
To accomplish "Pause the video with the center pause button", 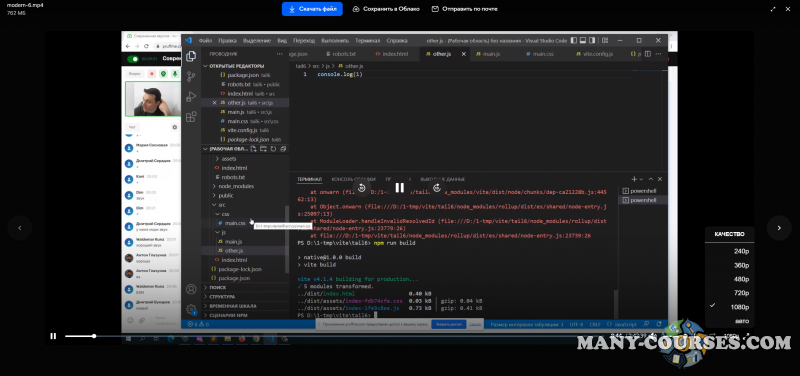I will pos(399,188).
